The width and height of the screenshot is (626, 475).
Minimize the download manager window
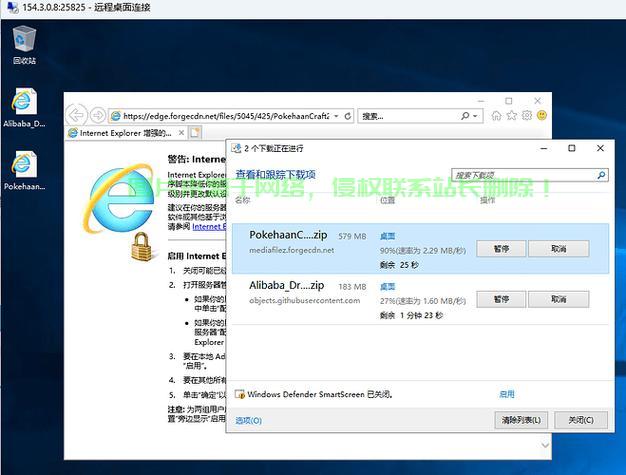click(543, 148)
